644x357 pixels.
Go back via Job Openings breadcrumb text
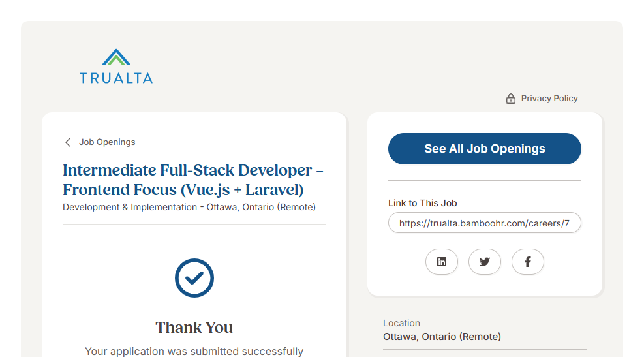pos(107,142)
